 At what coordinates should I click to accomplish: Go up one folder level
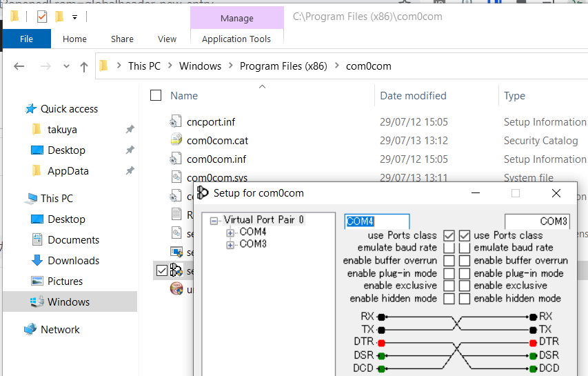point(84,67)
